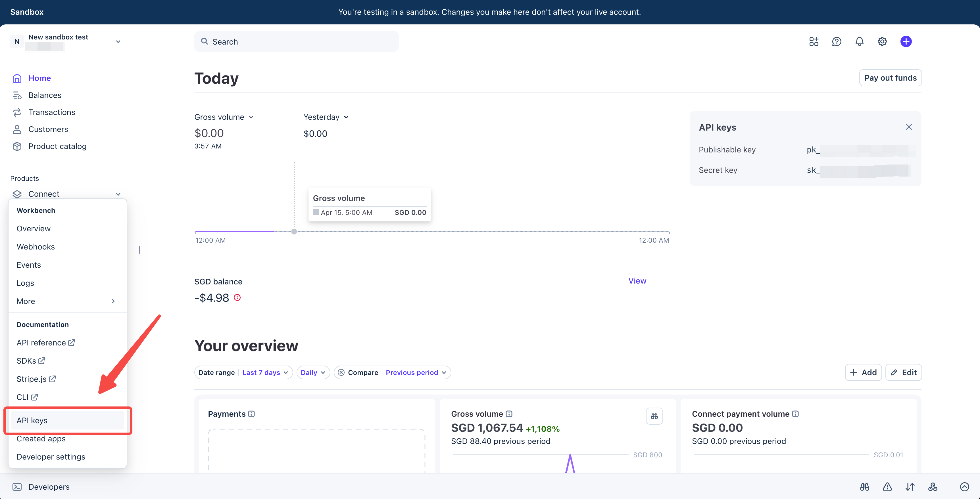This screenshot has height=499, width=980.
Task: Open the Last 7 days date range dropdown
Action: (x=265, y=372)
